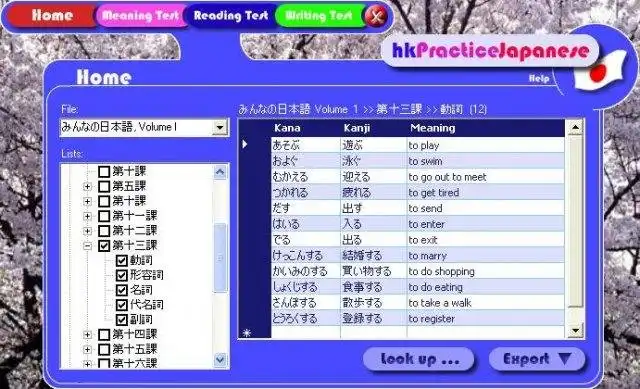This screenshot has height=389, width=640.
Task: Click the 迎える kanji cell
Action: (x=373, y=177)
